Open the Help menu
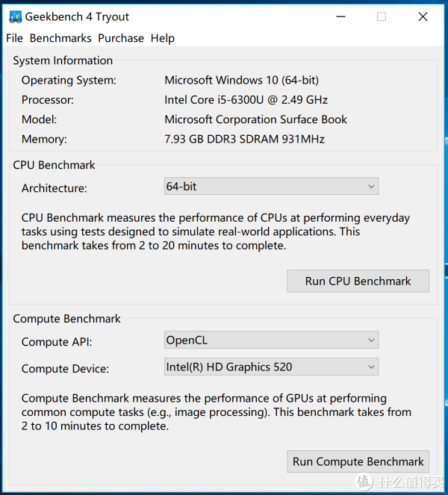The image size is (448, 495). point(163,38)
